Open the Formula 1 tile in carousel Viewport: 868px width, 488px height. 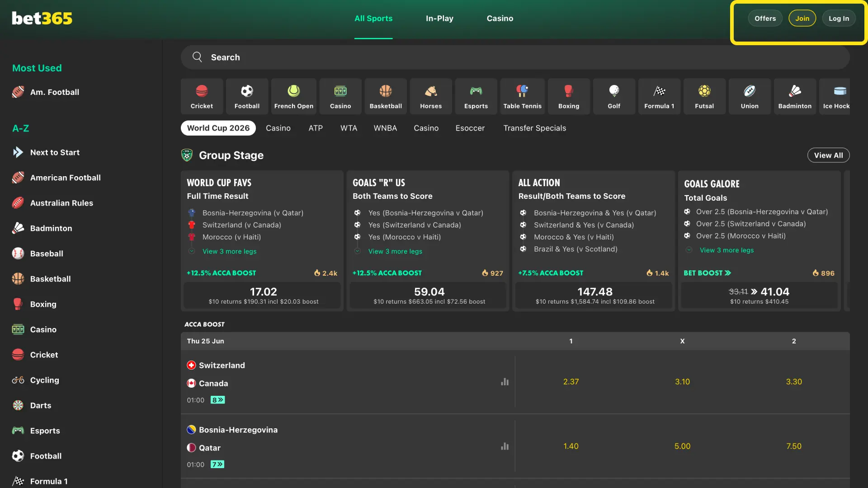click(659, 96)
